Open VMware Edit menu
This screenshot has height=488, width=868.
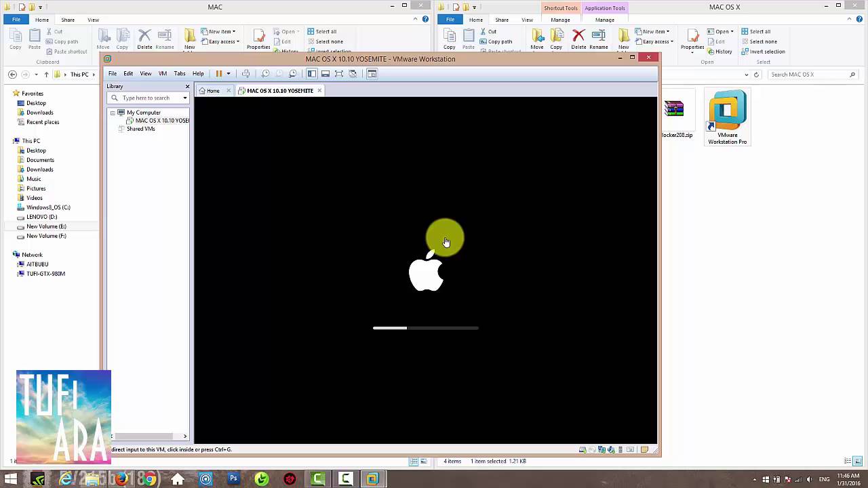[128, 73]
